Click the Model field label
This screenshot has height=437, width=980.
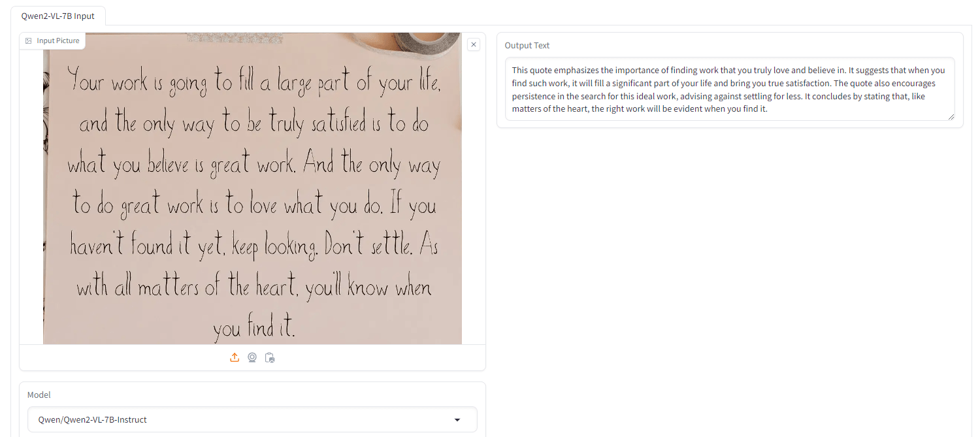pyautogui.click(x=39, y=395)
